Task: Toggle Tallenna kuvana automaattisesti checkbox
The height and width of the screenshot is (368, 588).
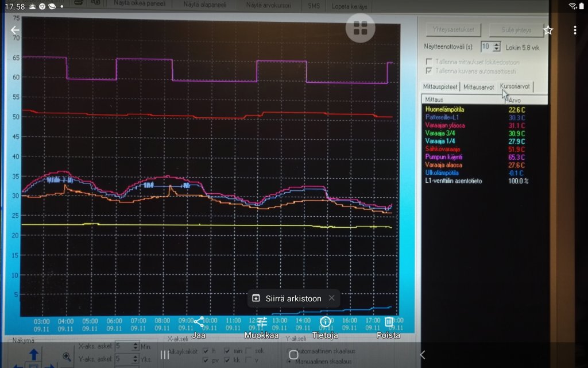Action: (x=429, y=70)
